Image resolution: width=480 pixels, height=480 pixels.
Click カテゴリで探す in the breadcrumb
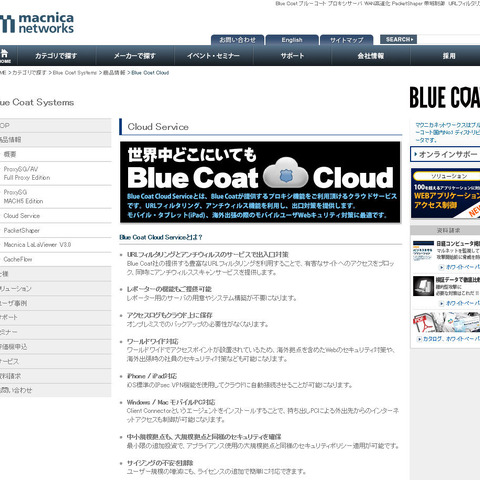[29, 73]
